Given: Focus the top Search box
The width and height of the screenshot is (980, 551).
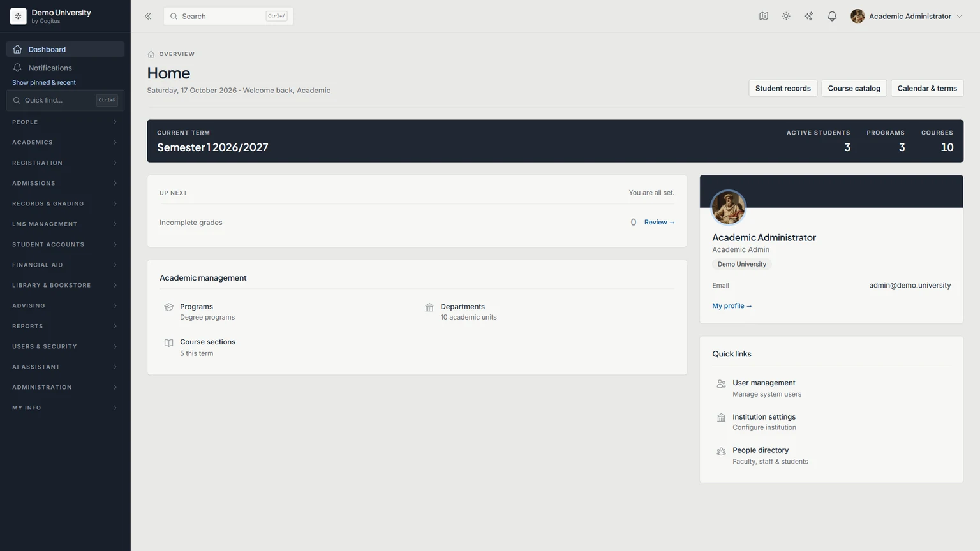Looking at the screenshot, I should [228, 17].
